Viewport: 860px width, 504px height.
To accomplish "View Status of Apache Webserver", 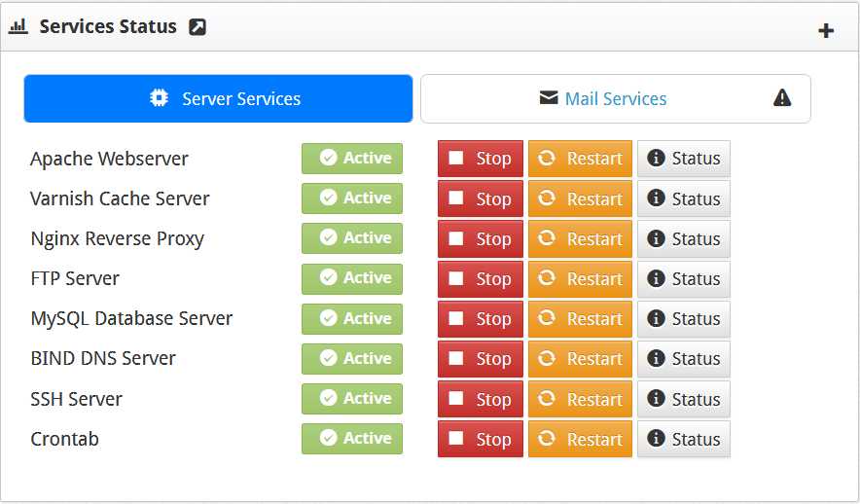I will coord(684,159).
